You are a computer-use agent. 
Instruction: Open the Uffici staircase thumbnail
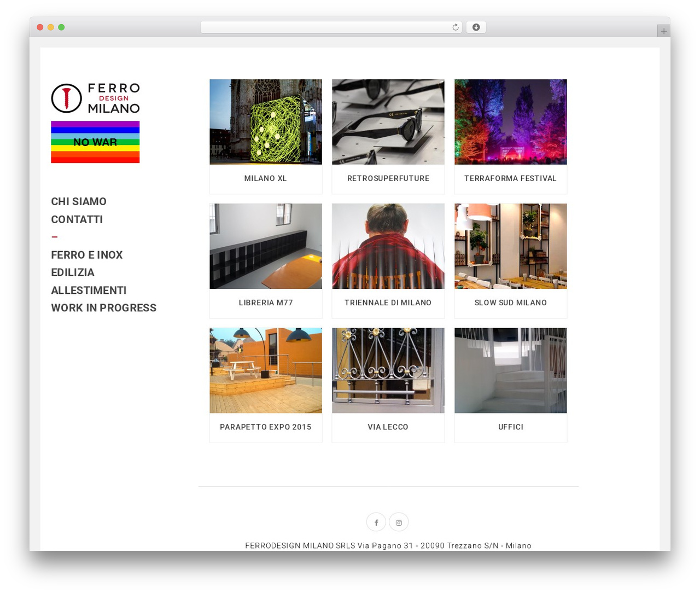point(511,370)
